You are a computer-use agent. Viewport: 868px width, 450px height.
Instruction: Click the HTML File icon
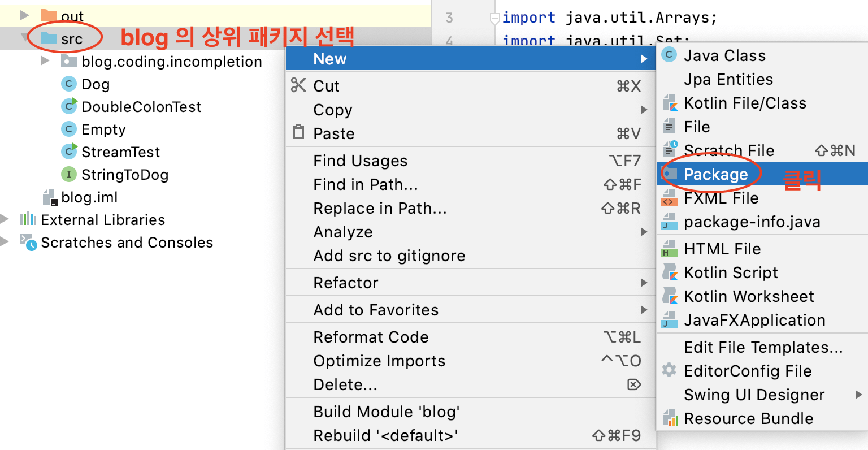click(670, 249)
